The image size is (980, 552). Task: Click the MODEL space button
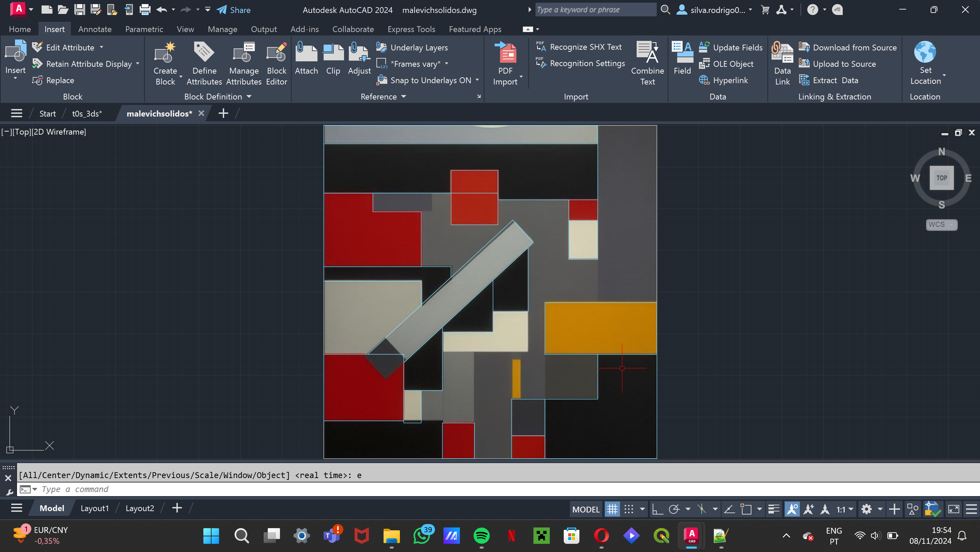pyautogui.click(x=586, y=509)
